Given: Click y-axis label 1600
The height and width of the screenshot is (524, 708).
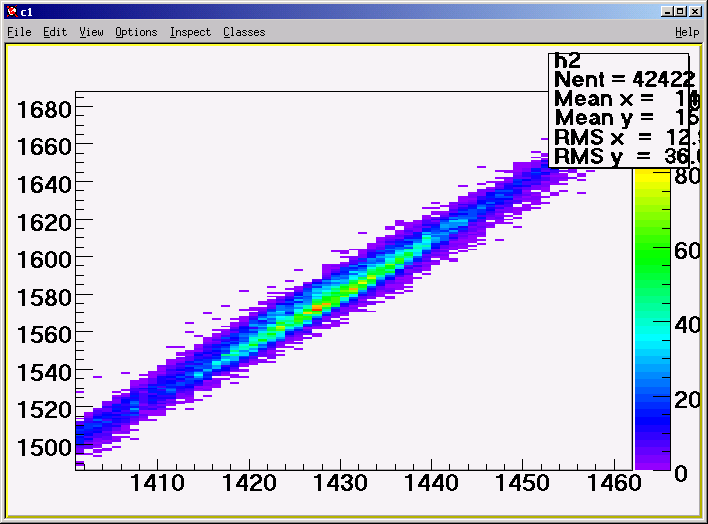Looking at the screenshot, I should pyautogui.click(x=44, y=260).
